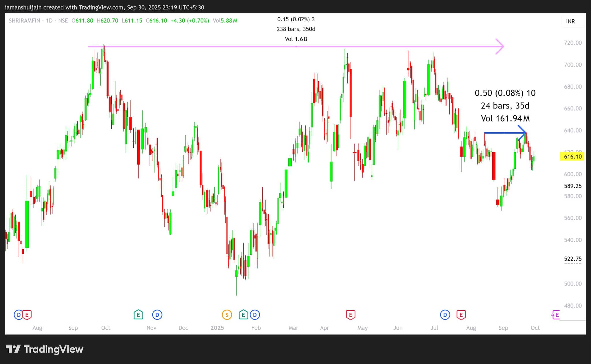Click the blue D marker near Nov

[x=157, y=315]
